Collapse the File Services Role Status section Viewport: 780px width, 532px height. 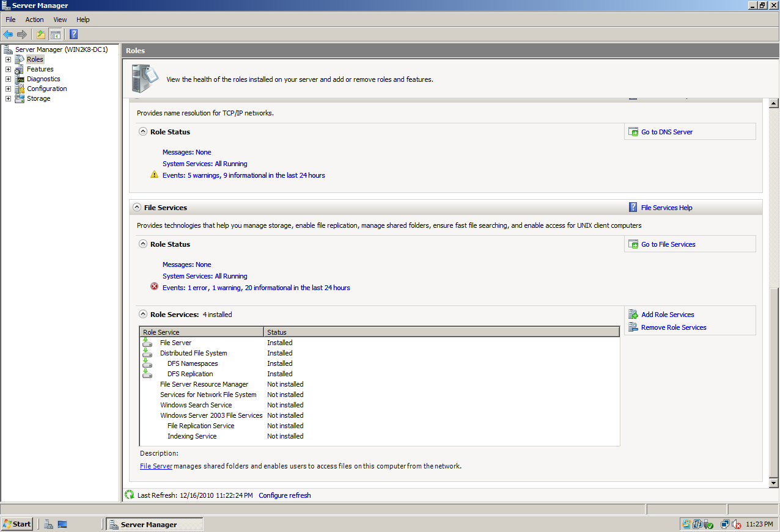(x=142, y=244)
